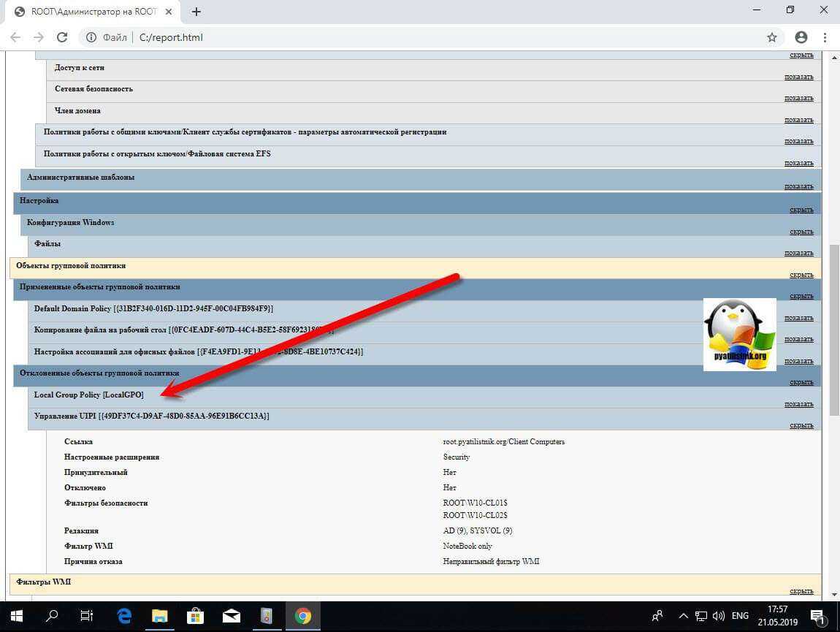Image resolution: width=840 pixels, height=632 pixels.
Task: Click the vertical page scrollbar thumb
Action: tap(834, 329)
